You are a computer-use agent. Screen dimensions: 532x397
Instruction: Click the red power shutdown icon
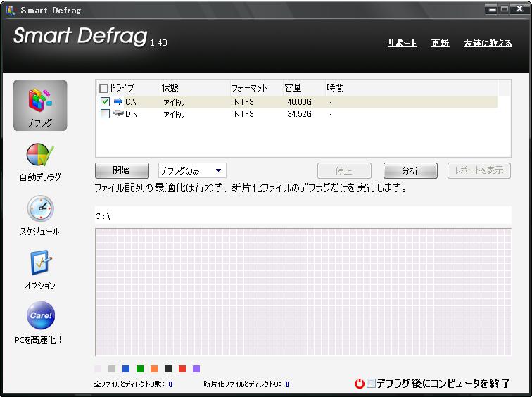coord(360,384)
